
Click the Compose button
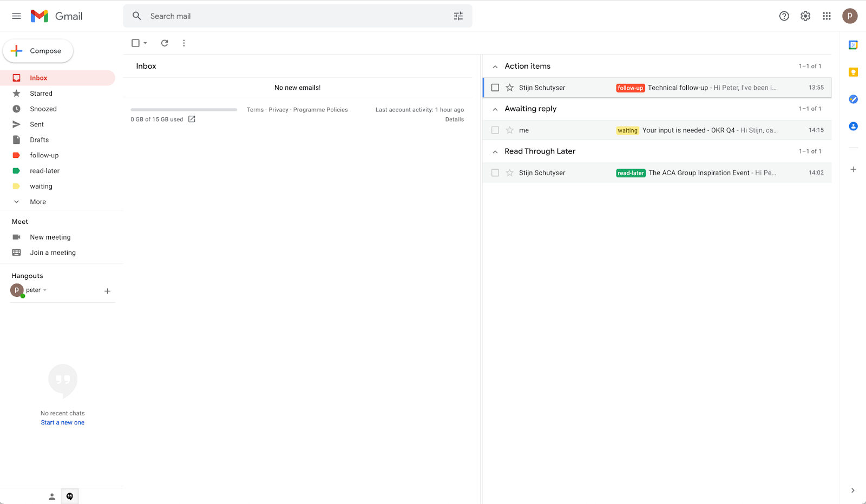coord(38,51)
